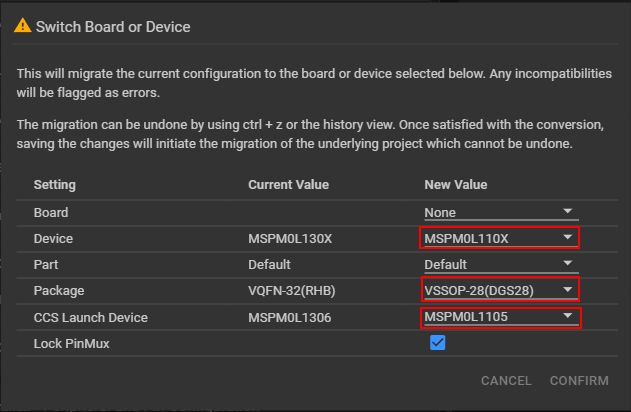Screen dimensions: 631x412
Task: Expand the Package dropdown showing VSSOP-28(DGS28)
Action: tap(499, 291)
